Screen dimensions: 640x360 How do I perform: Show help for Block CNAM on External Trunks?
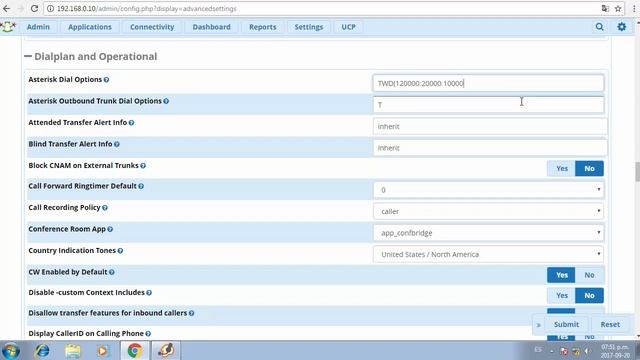point(143,166)
